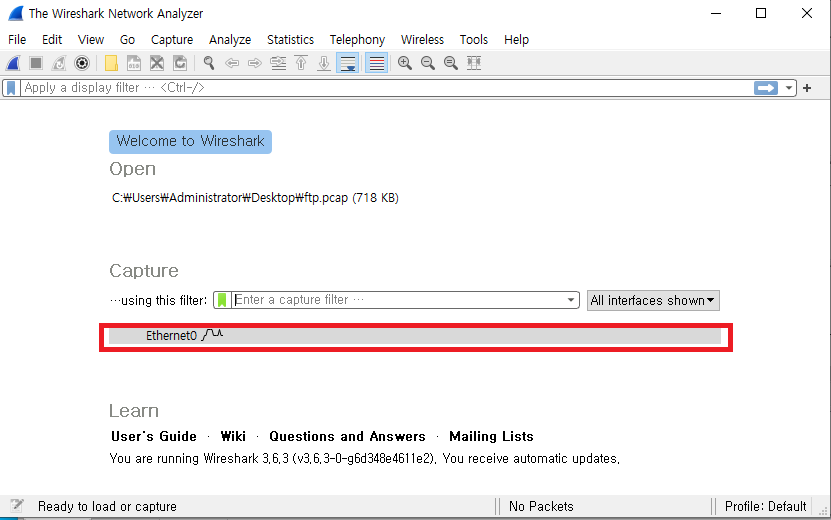Click expert info icon in status bar
Screen dimensions: 831x520
tap(17, 506)
